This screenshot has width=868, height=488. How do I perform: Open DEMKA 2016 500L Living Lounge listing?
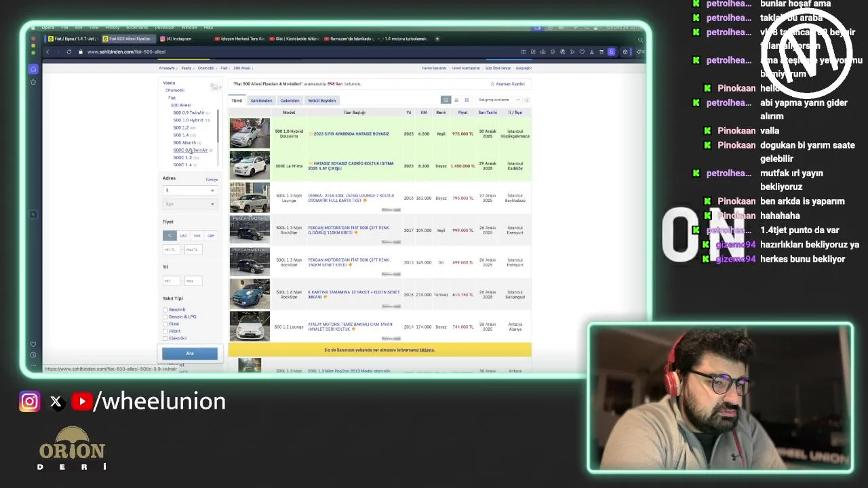[x=351, y=198]
